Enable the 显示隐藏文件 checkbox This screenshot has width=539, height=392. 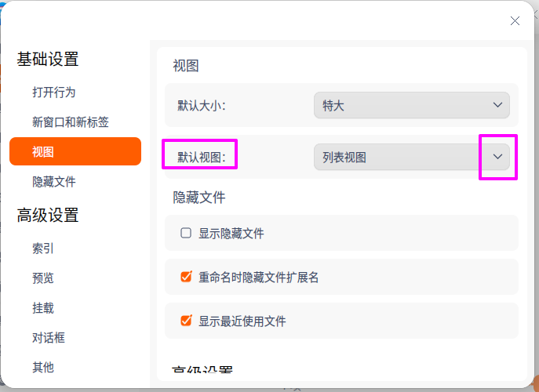186,233
